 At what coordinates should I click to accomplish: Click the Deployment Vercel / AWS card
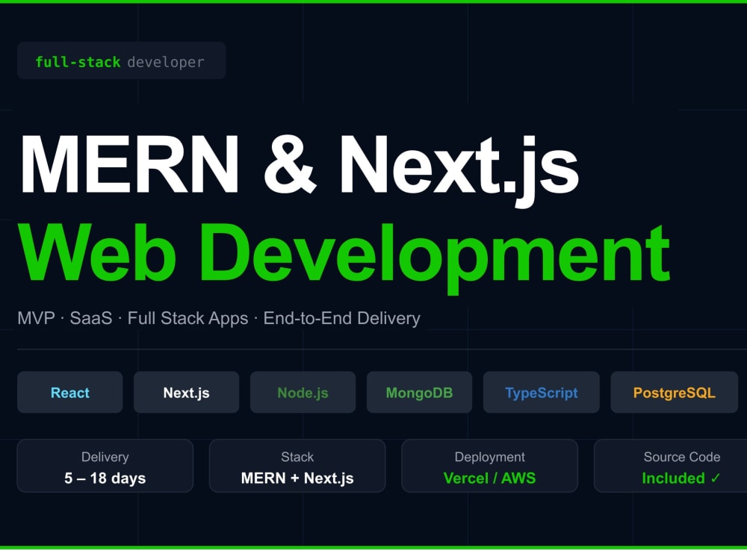click(490, 466)
